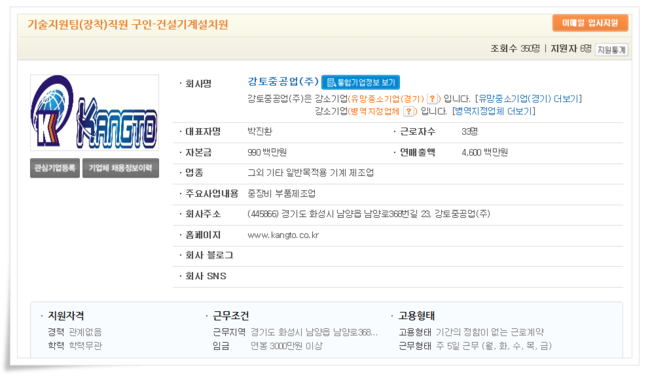Image resolution: width=650 pixels, height=376 pixels.
Task: Select annual sales value 4,600 백만원
Action: (485, 152)
